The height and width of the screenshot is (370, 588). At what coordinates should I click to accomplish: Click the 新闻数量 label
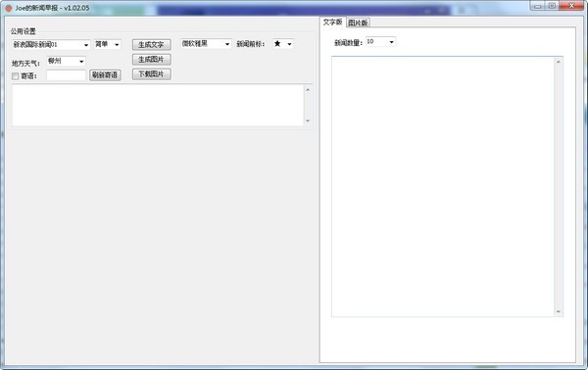(348, 43)
